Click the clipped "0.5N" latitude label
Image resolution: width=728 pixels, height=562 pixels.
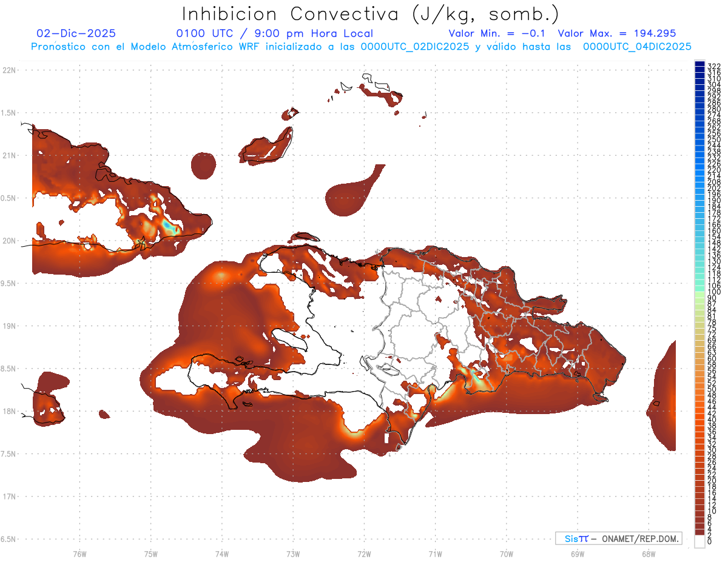[x=8, y=198]
